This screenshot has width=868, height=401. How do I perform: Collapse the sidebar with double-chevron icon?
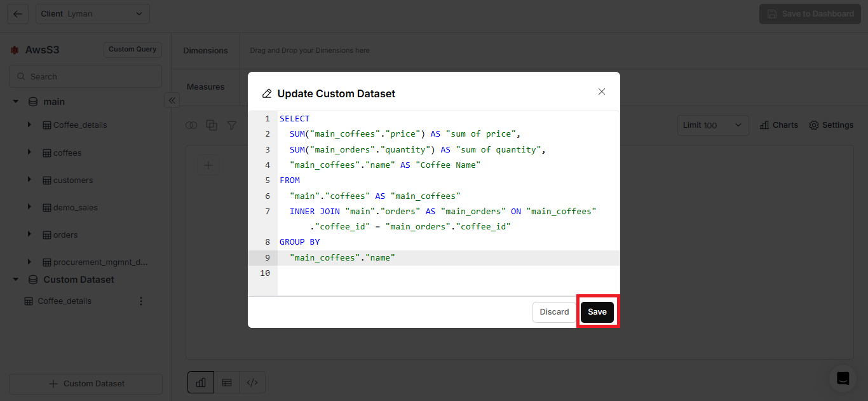172,100
